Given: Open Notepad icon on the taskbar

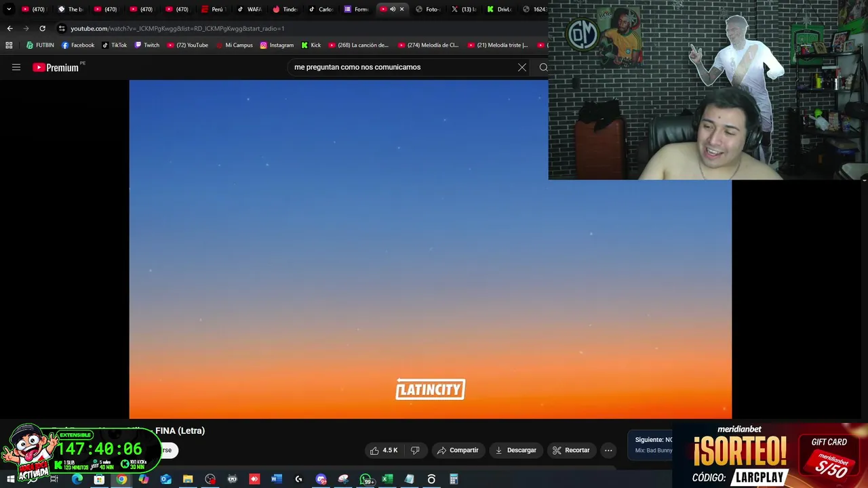Looking at the screenshot, I should coord(410,479).
